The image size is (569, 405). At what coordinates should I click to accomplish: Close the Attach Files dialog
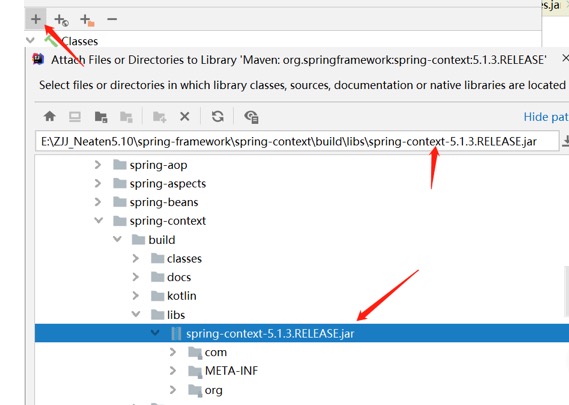click(x=565, y=58)
